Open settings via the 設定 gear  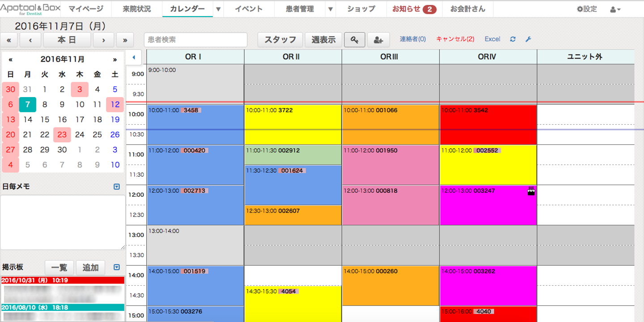587,9
